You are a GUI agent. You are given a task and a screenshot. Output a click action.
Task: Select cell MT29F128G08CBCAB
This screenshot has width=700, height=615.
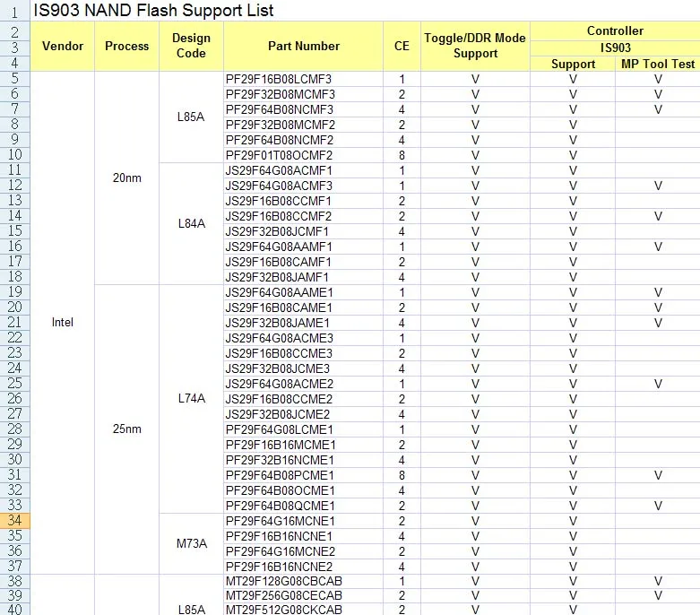(x=303, y=581)
